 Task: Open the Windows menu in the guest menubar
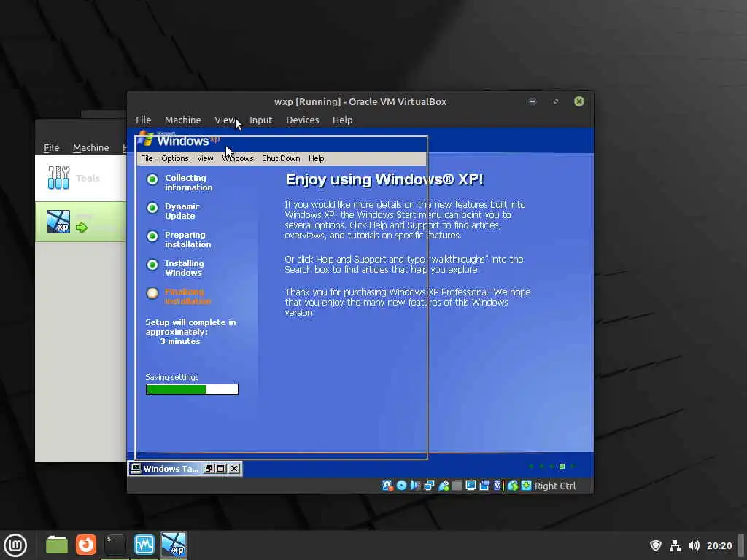click(238, 158)
